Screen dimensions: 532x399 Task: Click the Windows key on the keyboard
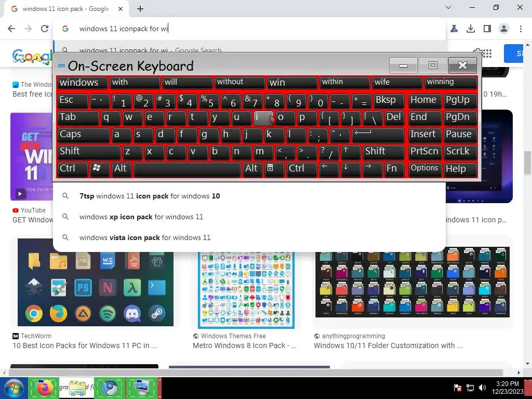(99, 169)
